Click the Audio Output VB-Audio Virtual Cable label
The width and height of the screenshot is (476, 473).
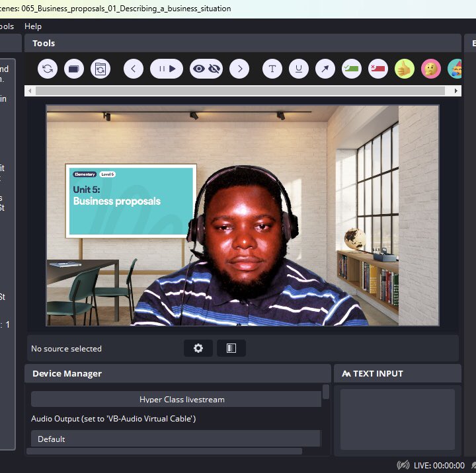pyautogui.click(x=114, y=419)
